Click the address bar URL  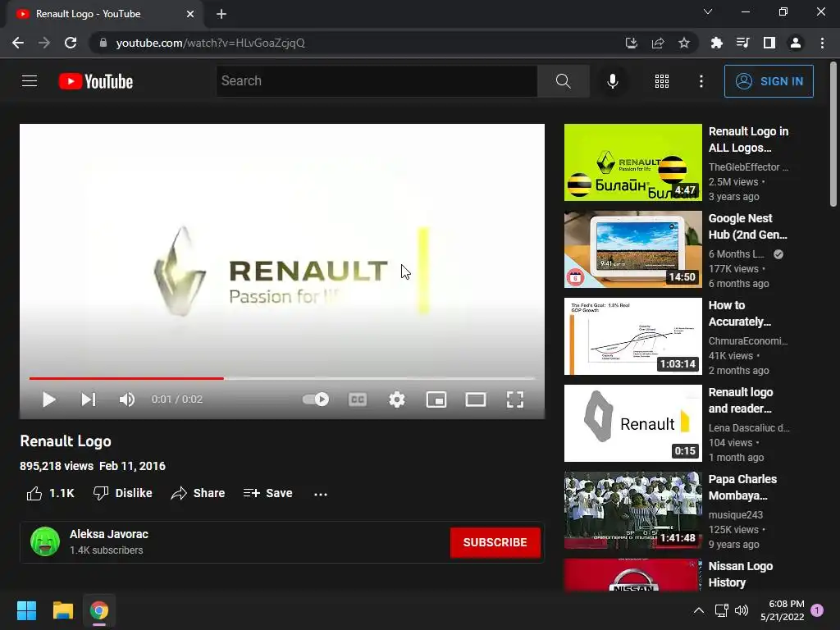[x=210, y=43]
